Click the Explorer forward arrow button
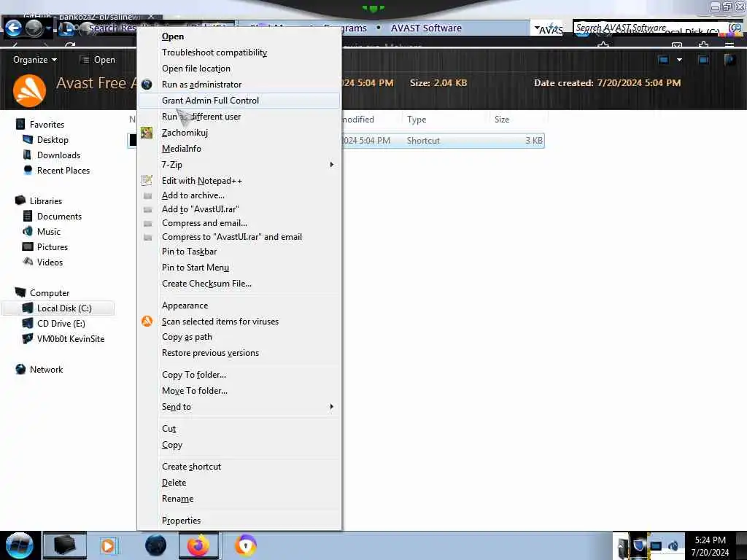747x560 pixels. point(34,28)
